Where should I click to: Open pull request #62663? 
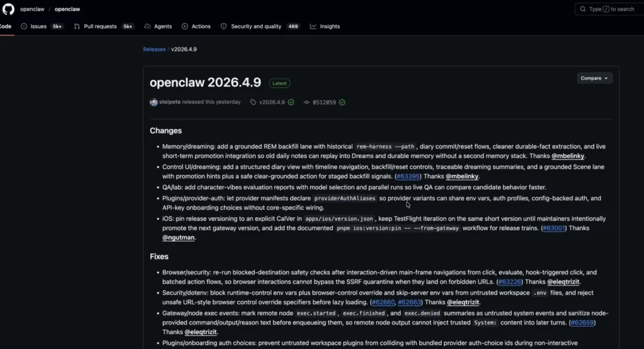[410, 302]
